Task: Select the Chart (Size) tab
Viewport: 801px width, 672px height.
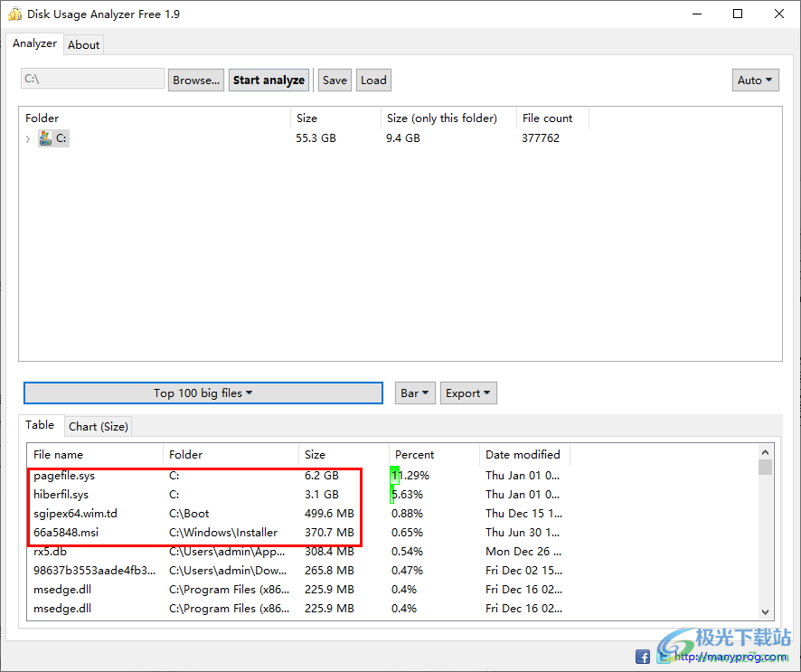Action: point(98,426)
